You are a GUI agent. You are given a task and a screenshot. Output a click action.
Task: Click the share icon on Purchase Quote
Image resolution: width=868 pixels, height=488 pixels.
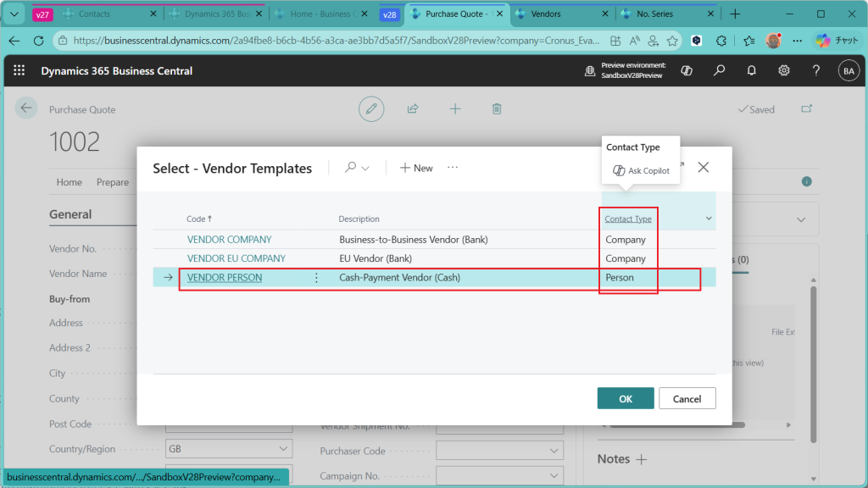coord(413,109)
